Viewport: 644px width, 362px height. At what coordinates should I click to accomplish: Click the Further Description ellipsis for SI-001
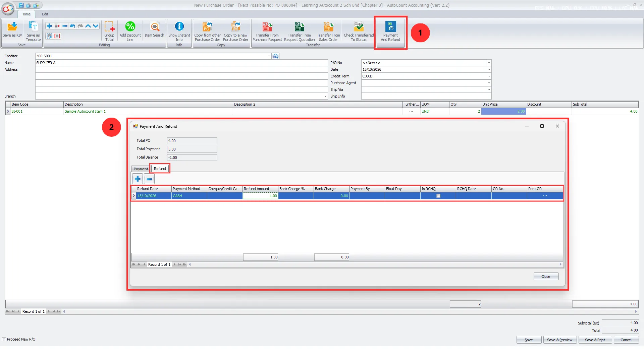click(411, 111)
